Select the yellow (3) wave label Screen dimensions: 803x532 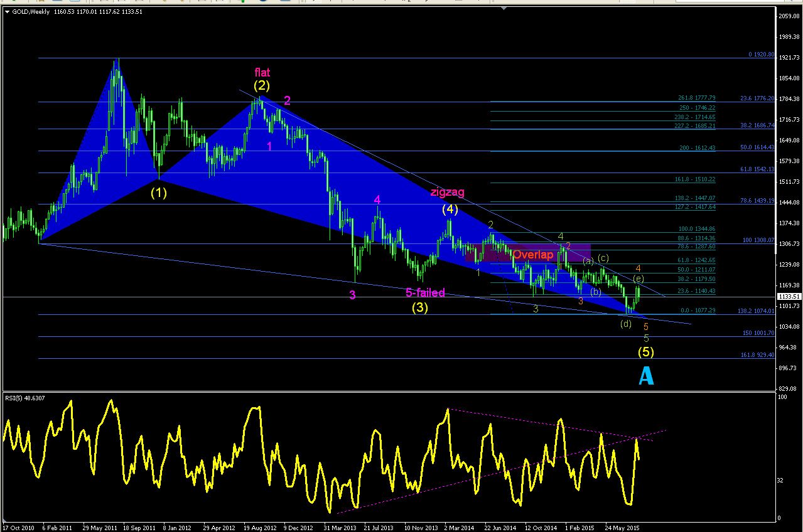[420, 307]
